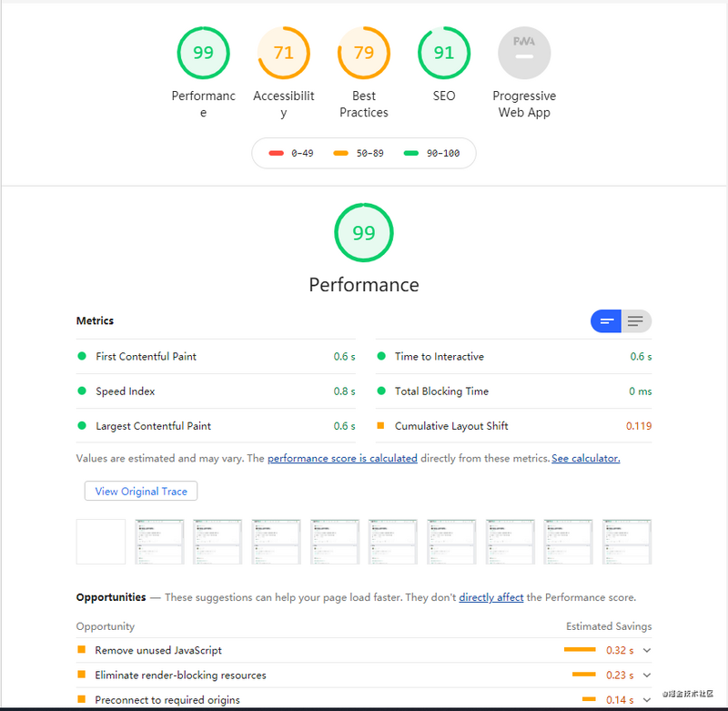Screen dimensions: 728x711
Task: Click the Cumulative Layout Shift metric
Action: click(x=513, y=426)
